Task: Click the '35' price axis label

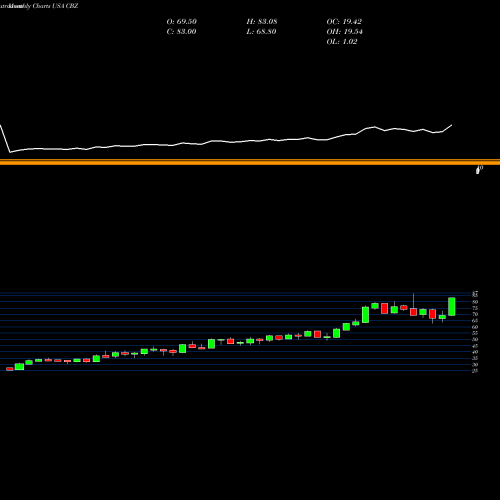Action: (475, 358)
